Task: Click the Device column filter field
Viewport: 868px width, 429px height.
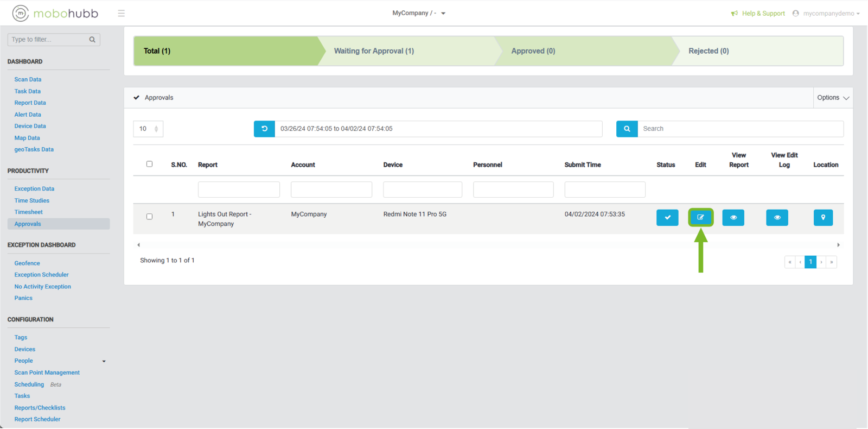Action: pyautogui.click(x=422, y=190)
